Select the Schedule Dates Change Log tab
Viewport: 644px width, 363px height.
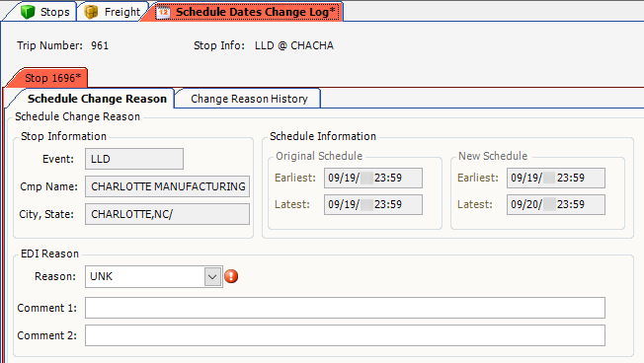(246, 12)
